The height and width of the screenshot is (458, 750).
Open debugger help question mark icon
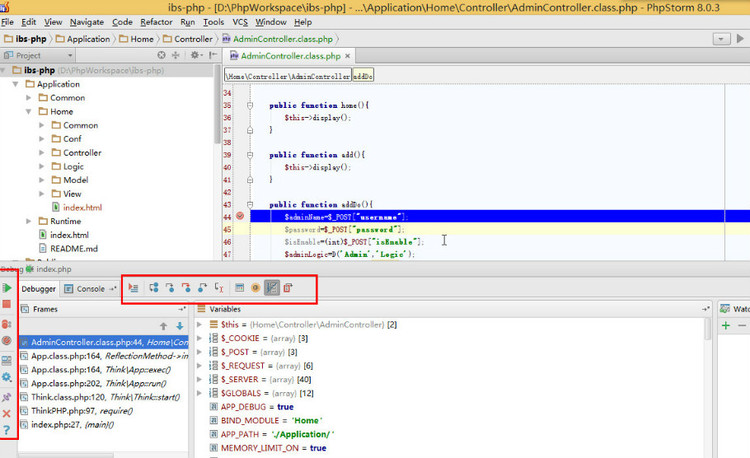(x=7, y=430)
